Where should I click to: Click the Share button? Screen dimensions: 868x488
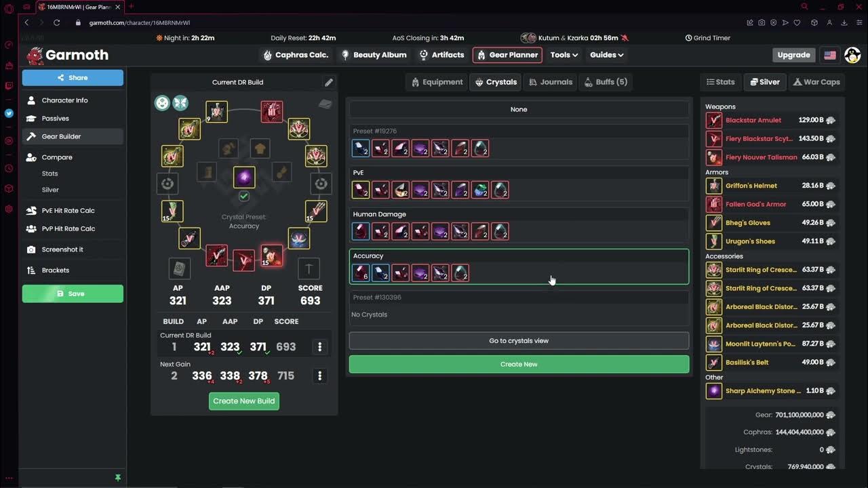[73, 77]
